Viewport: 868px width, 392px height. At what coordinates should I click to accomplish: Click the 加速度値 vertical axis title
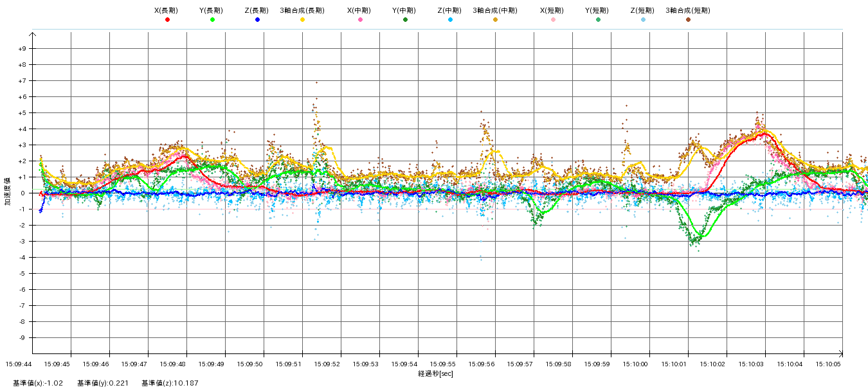[x=8, y=193]
